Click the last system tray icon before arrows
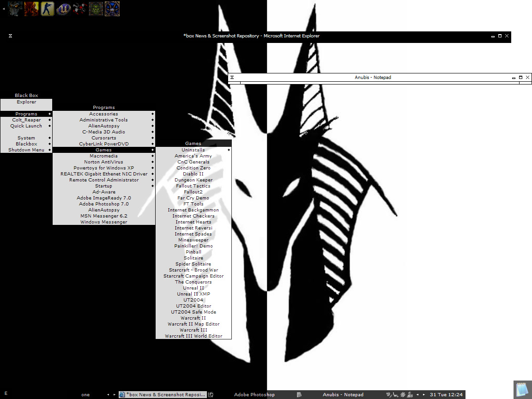The image size is (532, 399). (410, 394)
